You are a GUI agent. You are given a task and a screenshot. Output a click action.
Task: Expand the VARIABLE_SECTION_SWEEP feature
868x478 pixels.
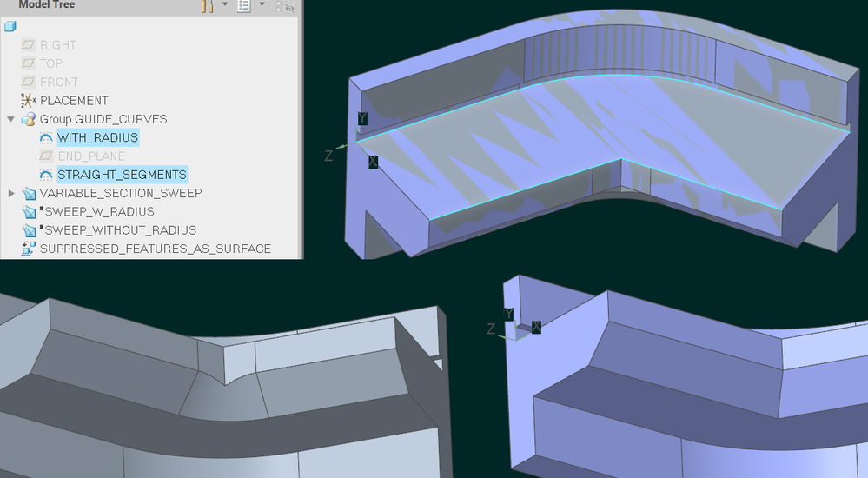(11, 193)
